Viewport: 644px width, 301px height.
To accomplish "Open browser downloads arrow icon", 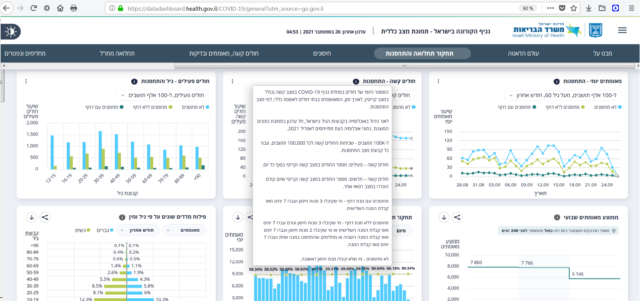I will [x=589, y=8].
